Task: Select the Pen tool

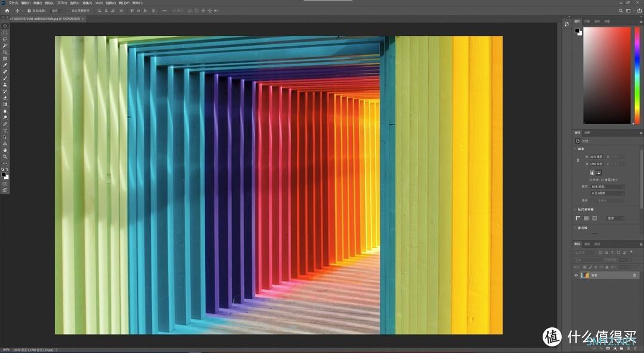Action: tap(5, 124)
